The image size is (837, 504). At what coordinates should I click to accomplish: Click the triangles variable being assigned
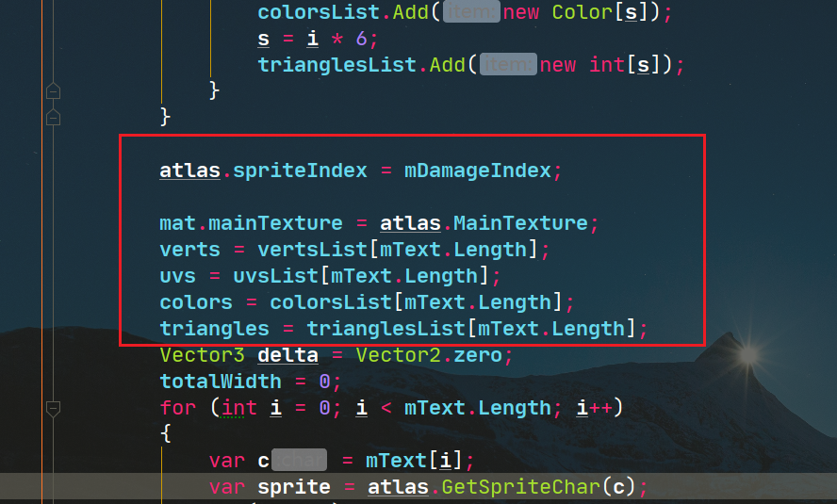pyautogui.click(x=215, y=329)
